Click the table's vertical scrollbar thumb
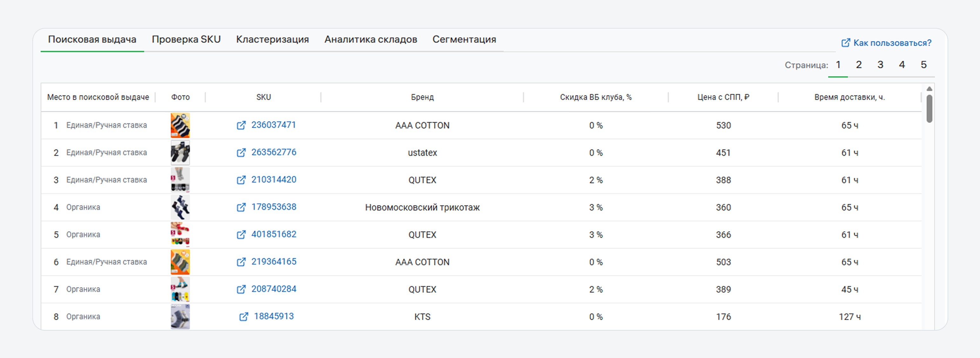 (x=930, y=108)
